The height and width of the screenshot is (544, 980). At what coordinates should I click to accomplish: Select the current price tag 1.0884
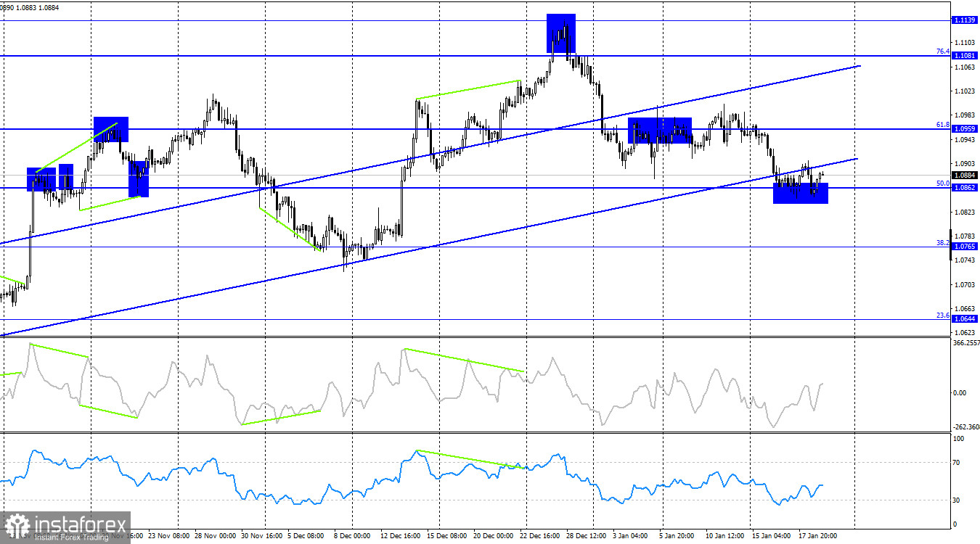[965, 175]
